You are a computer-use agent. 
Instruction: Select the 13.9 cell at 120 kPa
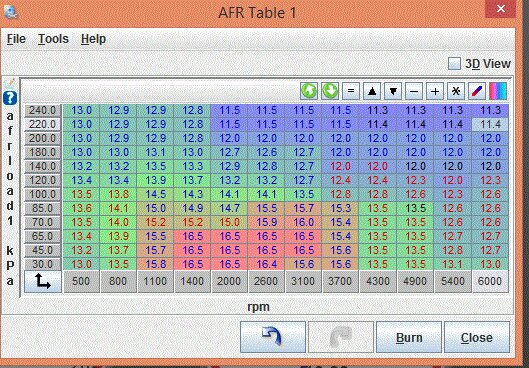[x=155, y=180]
